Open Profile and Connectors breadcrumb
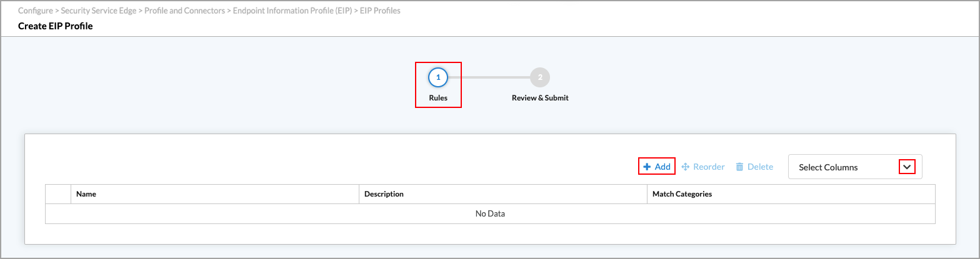 pyautogui.click(x=184, y=11)
